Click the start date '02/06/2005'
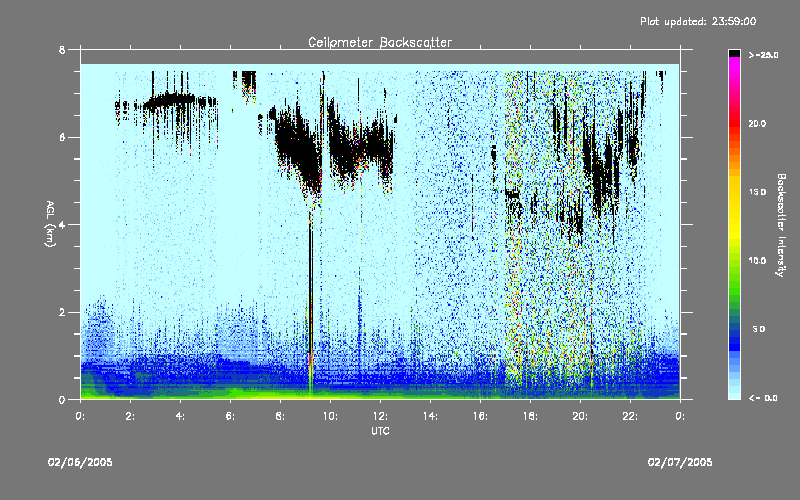This screenshot has width=800, height=500. [x=80, y=462]
